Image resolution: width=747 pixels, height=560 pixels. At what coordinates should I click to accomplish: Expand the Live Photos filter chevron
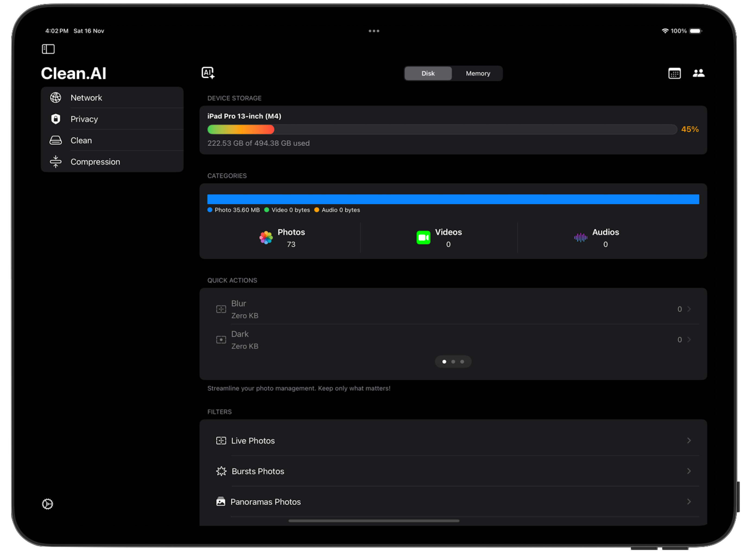click(x=689, y=441)
